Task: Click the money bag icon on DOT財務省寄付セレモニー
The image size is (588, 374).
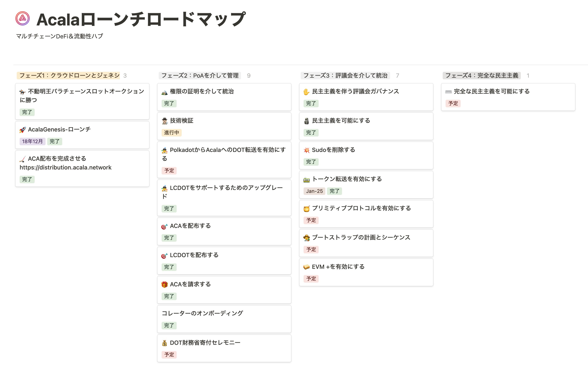Action: [x=165, y=343]
